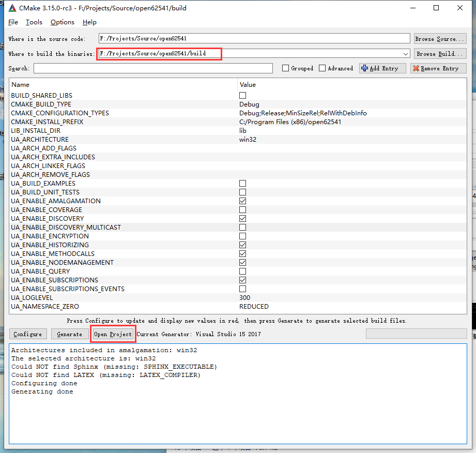This screenshot has height=453, width=476.
Task: Check UA_ENABLE_ENCRYPTION option
Action: tap(242, 236)
